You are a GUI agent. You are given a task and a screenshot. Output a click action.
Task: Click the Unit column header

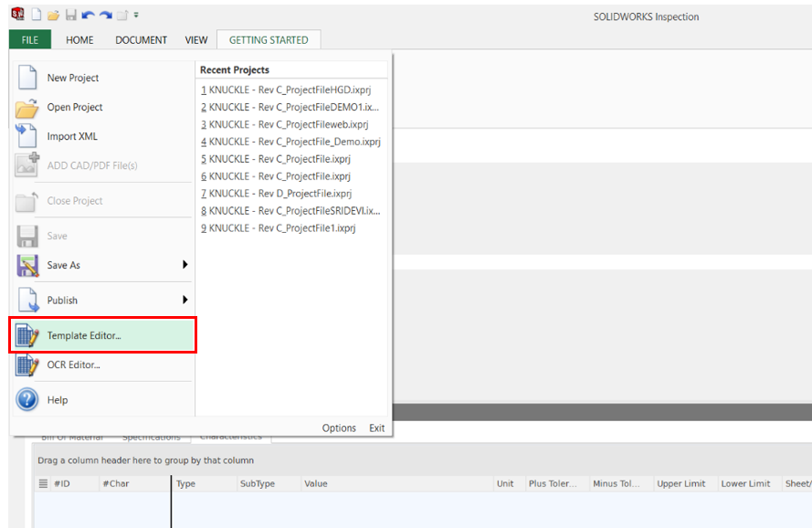click(509, 483)
